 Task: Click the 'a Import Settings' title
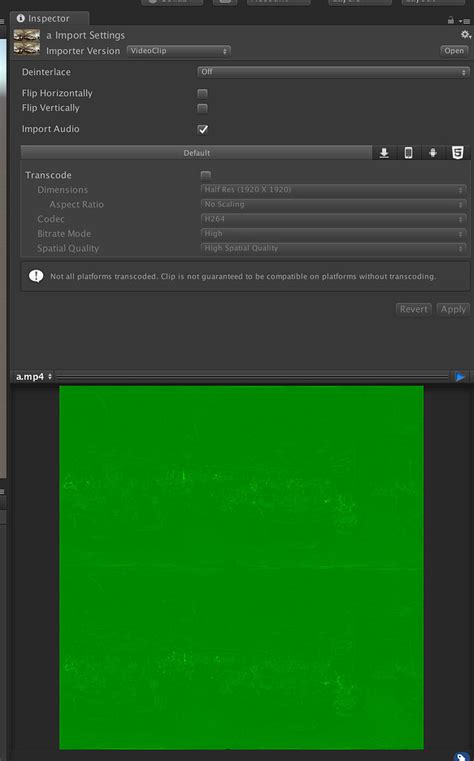click(x=85, y=35)
